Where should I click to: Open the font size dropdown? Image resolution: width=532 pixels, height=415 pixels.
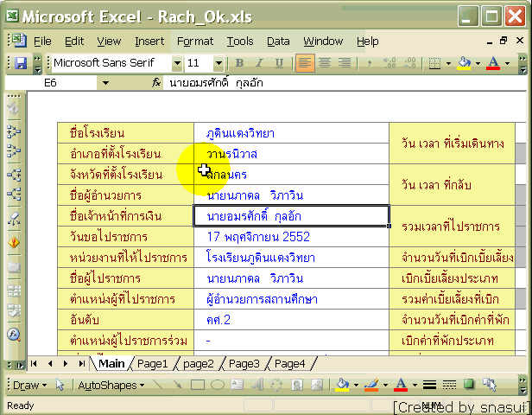click(219, 63)
